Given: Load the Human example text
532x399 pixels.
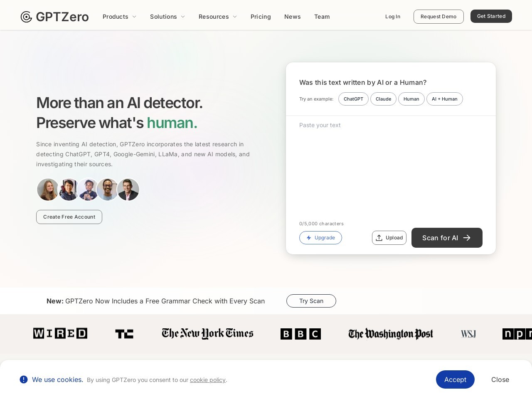Looking at the screenshot, I should tap(411, 99).
